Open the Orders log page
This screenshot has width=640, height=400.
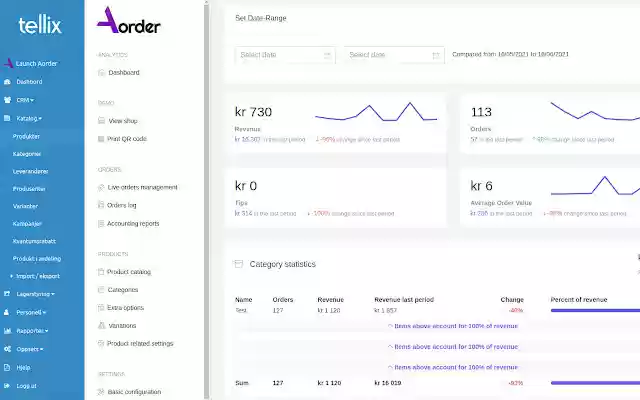[x=122, y=205]
